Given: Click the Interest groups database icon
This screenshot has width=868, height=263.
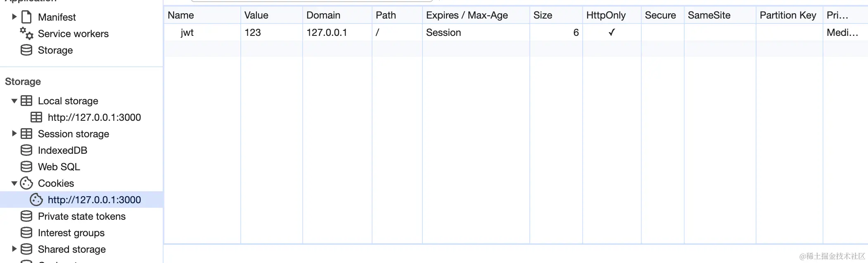Looking at the screenshot, I should tap(26, 232).
